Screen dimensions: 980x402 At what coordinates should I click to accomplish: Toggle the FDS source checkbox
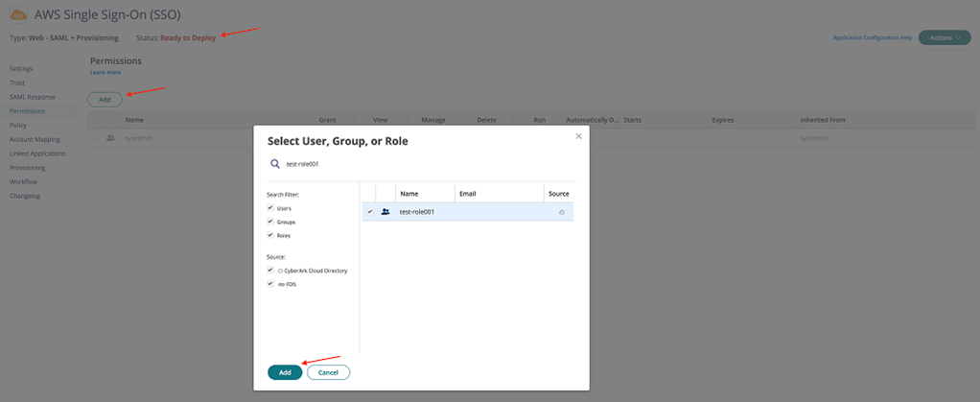[x=270, y=283]
